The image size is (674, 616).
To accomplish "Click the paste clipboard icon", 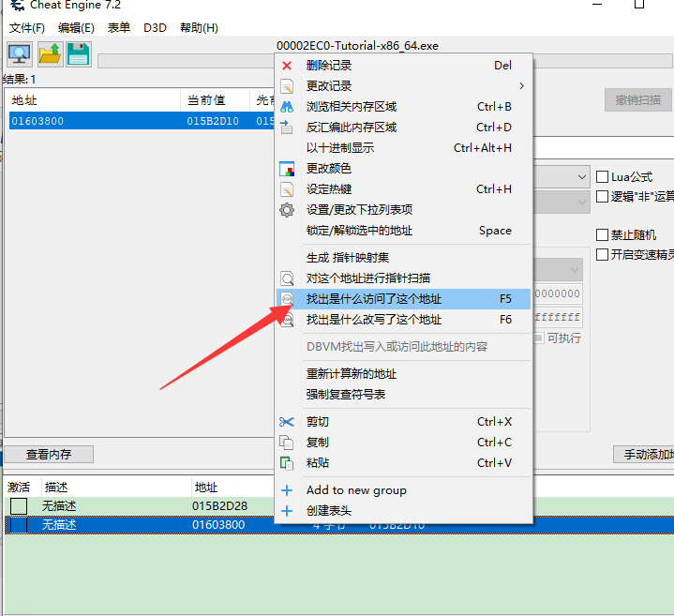I will click(x=287, y=463).
